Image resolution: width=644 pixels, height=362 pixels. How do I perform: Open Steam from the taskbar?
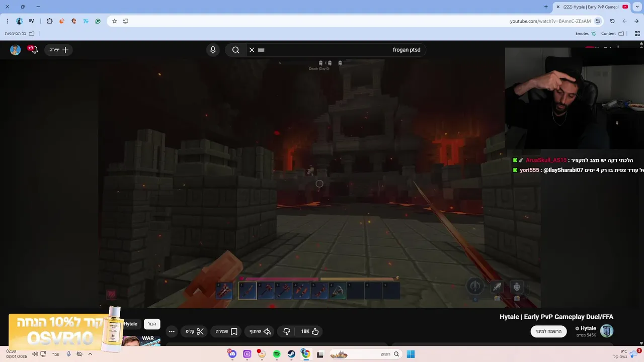coord(291,354)
